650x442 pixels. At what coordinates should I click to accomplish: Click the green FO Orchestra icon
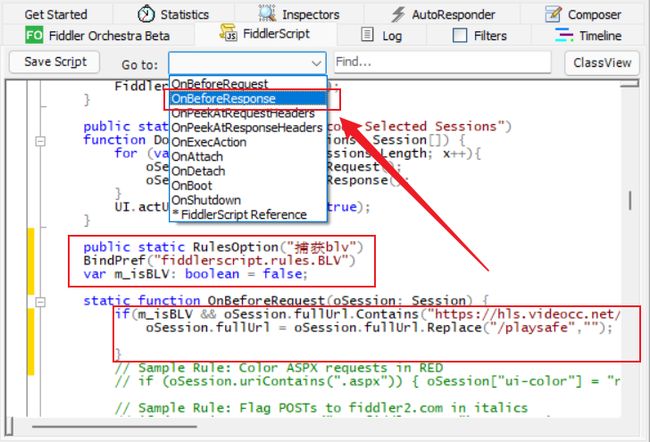coord(34,35)
